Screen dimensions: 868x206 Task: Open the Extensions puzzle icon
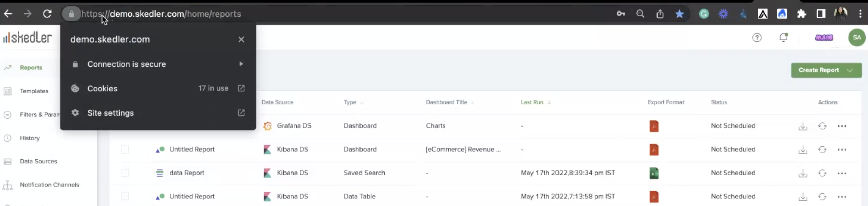pos(801,14)
